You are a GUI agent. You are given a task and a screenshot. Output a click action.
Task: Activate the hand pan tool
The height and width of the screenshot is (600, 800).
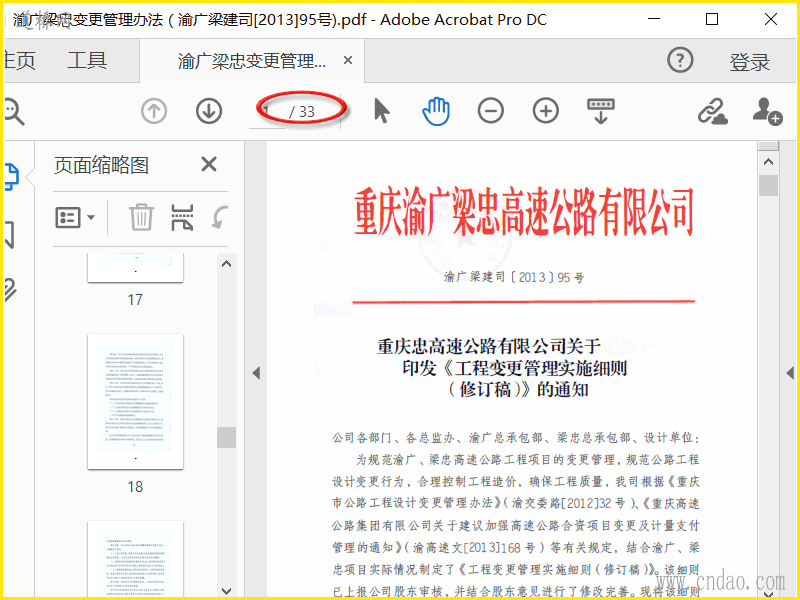coord(436,111)
